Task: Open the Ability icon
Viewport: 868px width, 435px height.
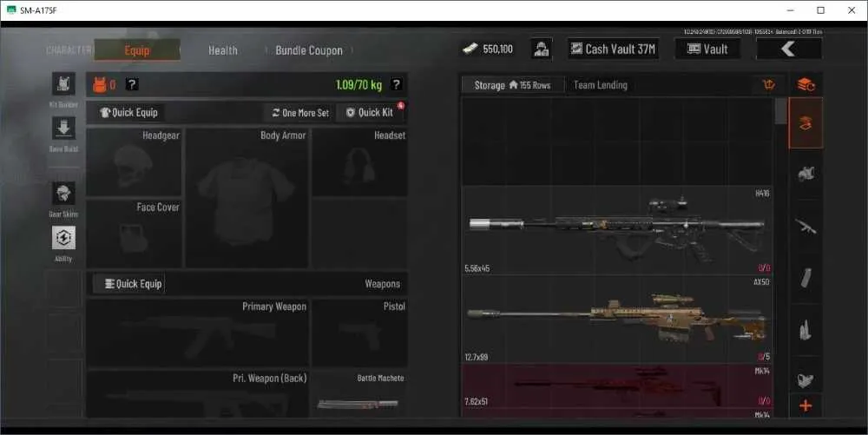Action: pos(63,238)
